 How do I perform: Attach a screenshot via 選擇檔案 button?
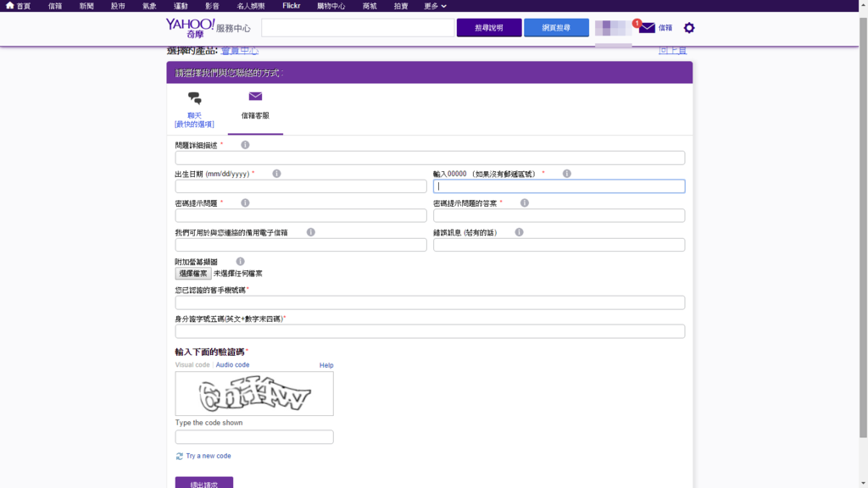pyautogui.click(x=195, y=273)
